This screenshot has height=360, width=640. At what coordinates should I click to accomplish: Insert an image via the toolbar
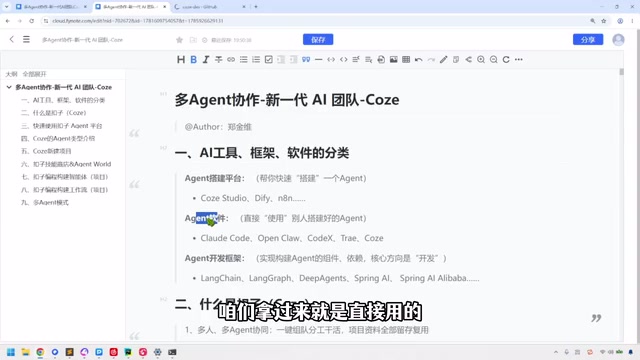click(x=393, y=60)
